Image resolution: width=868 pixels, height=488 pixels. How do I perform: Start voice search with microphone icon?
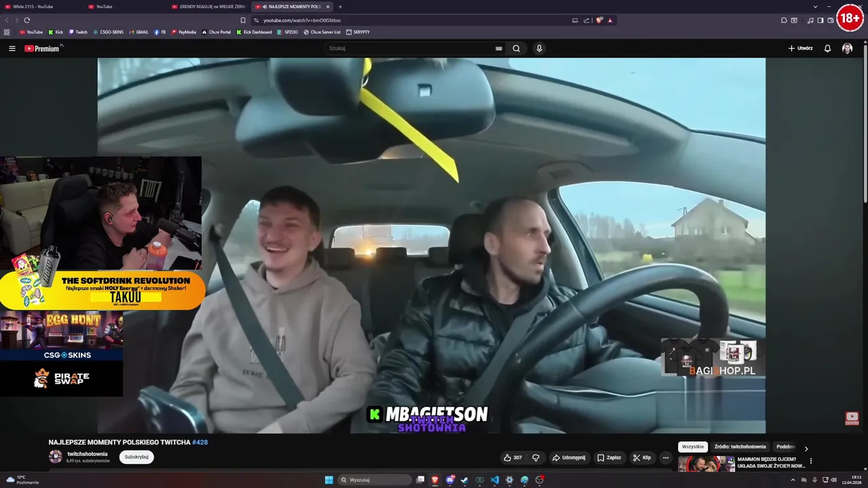[x=539, y=48]
